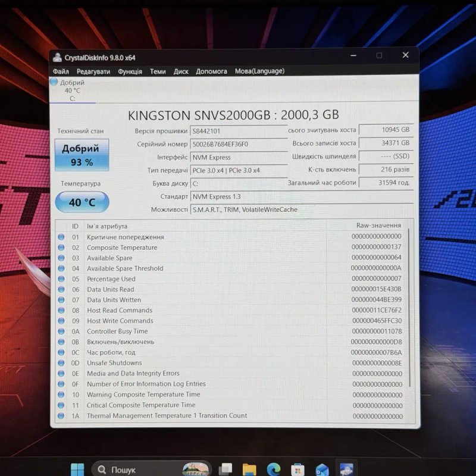Launch Microsoft Edge from the taskbar
The image size is (476, 476).
(x=274, y=469)
